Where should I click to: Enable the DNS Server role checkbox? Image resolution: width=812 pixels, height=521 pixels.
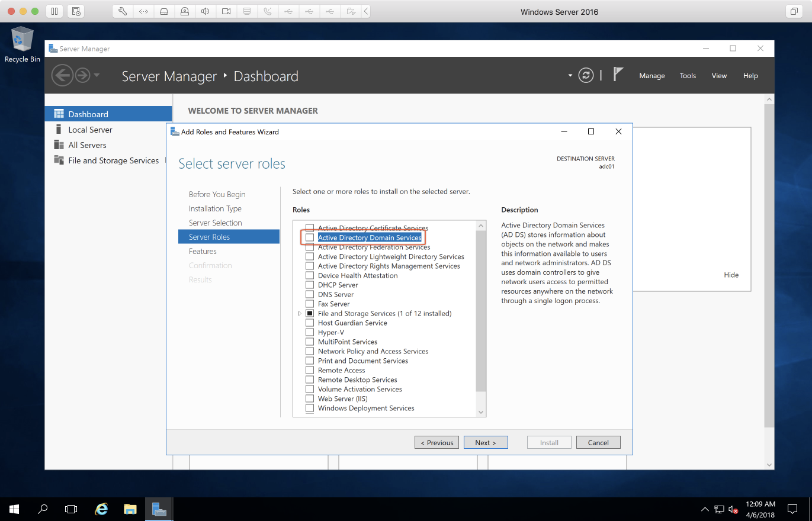coord(310,295)
